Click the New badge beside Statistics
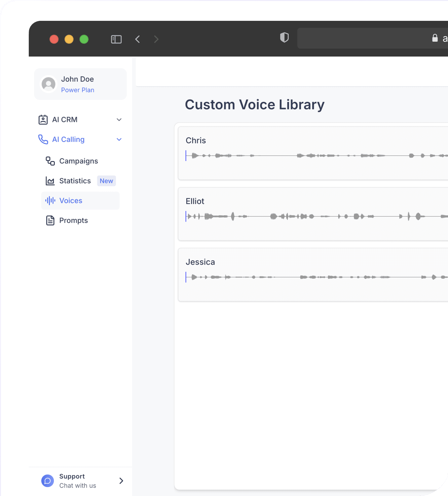The image size is (448, 496). [106, 181]
